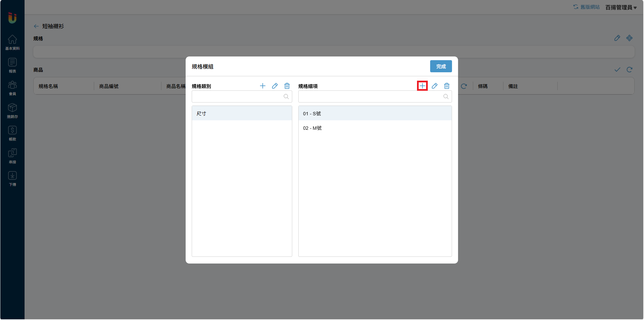Image resolution: width=644 pixels, height=320 pixels.
Task: Delete the selected spec detail via trash icon
Action: 447,86
